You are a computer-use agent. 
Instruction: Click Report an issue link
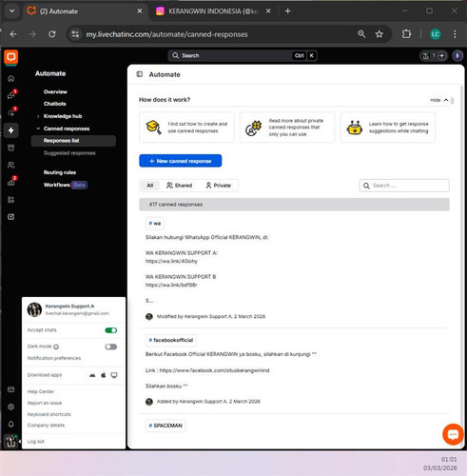point(45,403)
